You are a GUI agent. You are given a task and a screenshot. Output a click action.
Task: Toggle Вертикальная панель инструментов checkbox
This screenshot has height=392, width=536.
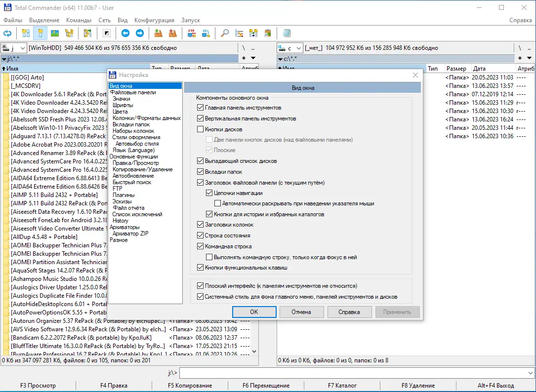coord(200,118)
